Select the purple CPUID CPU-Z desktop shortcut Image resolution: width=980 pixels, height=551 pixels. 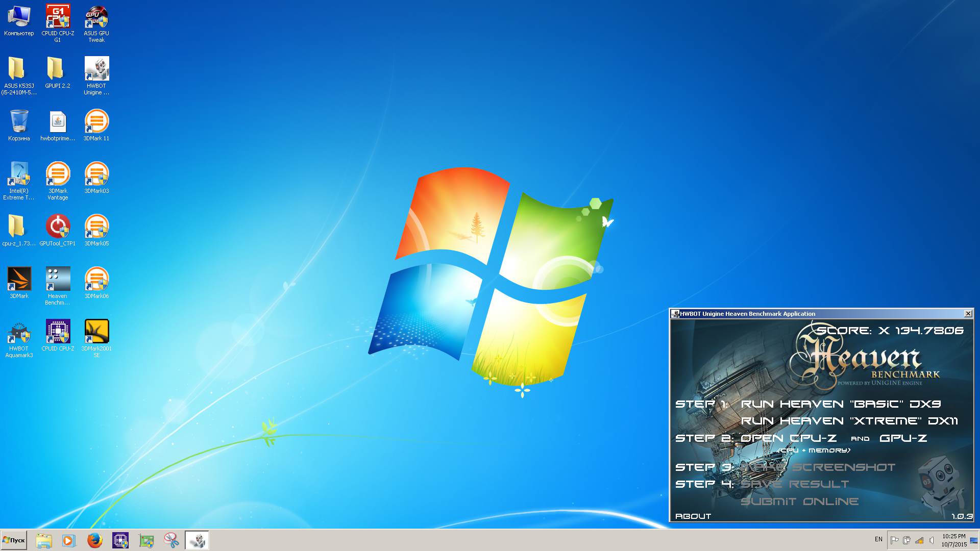coord(58,335)
